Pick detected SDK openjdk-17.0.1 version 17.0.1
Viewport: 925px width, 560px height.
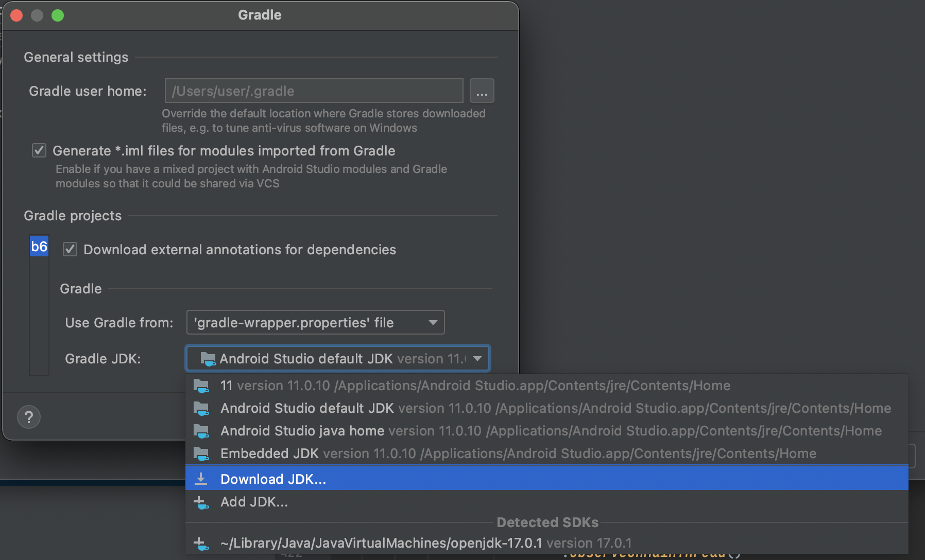tap(547, 543)
